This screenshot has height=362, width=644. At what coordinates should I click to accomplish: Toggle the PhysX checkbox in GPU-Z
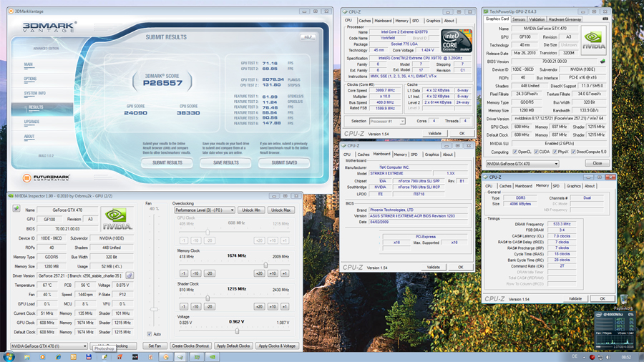click(555, 152)
